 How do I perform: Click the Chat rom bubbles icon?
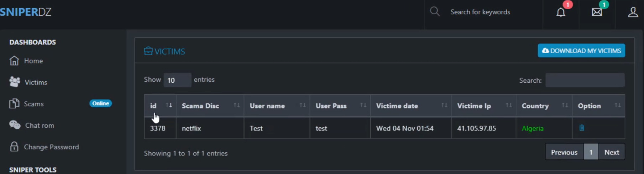tap(15, 125)
